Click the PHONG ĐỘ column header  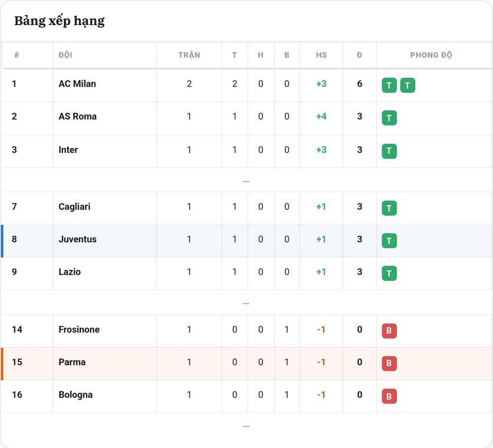tap(431, 55)
